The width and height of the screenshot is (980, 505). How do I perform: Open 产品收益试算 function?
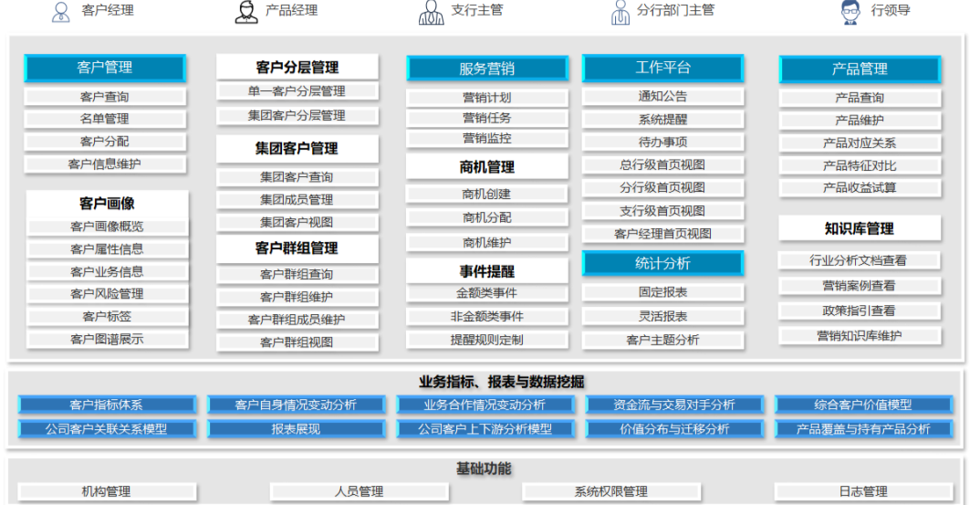(859, 188)
